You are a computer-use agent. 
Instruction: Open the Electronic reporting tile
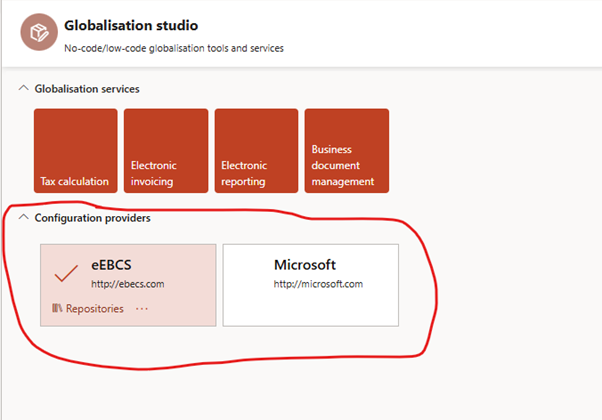pyautogui.click(x=256, y=150)
